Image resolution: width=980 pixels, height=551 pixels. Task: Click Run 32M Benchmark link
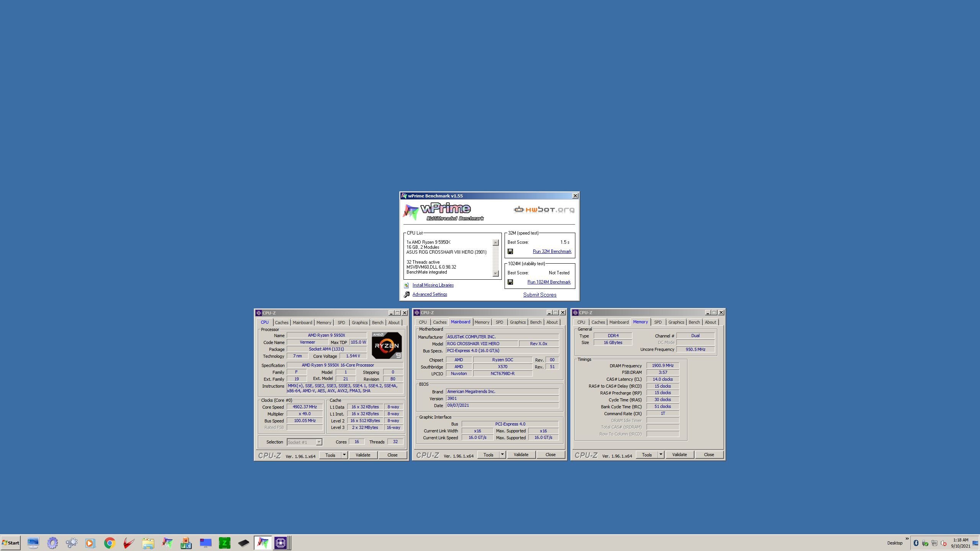pyautogui.click(x=552, y=251)
